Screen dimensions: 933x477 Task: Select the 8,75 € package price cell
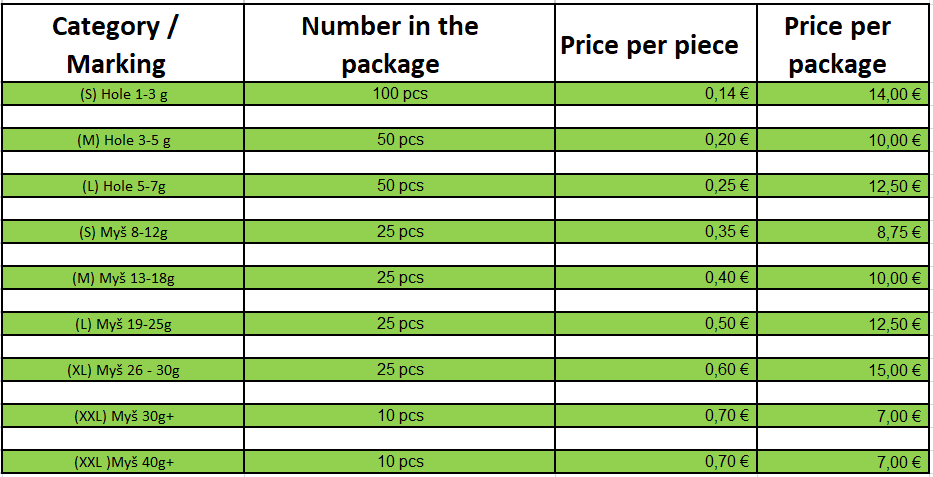point(842,231)
